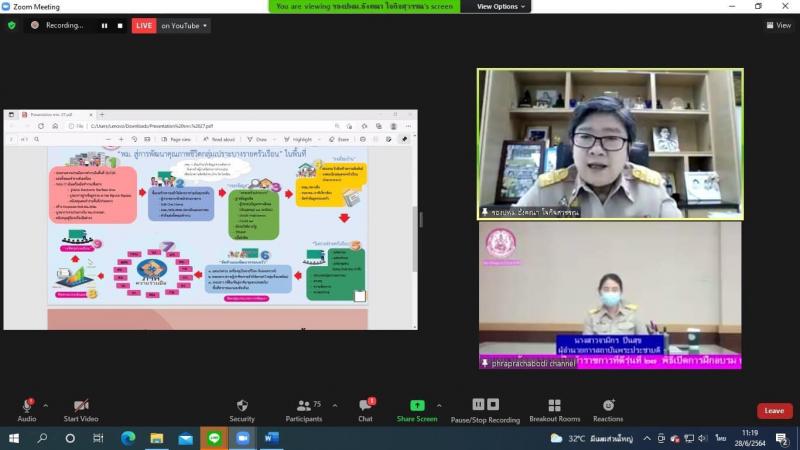This screenshot has height=450, width=800.
Task: Click the red LIVE indicator
Action: (x=144, y=26)
